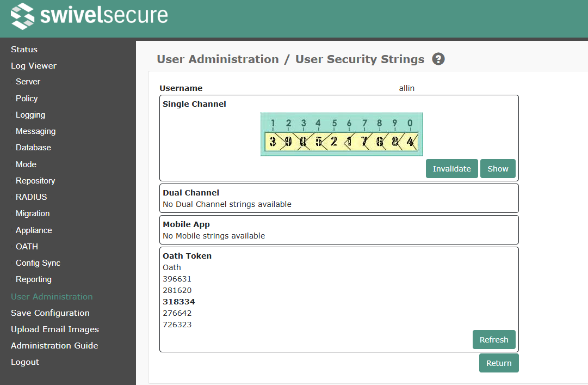Click Save Configuration

click(50, 313)
